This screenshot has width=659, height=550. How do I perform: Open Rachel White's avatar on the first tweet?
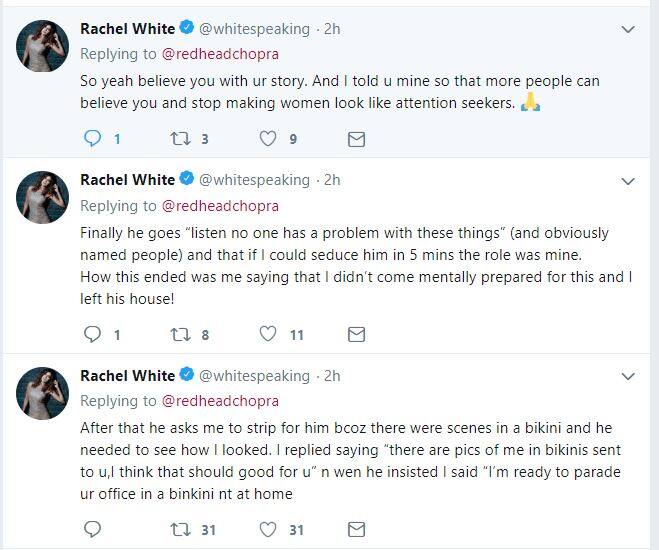point(42,45)
